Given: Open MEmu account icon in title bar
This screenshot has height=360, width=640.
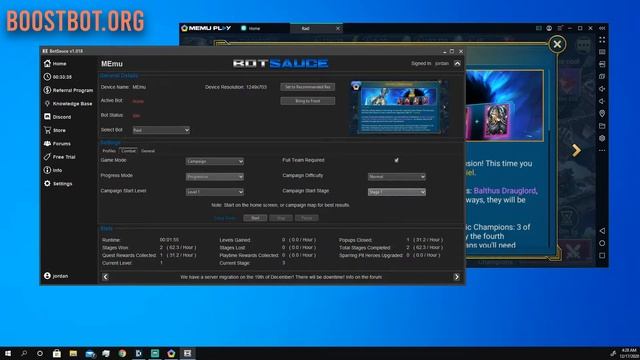Looking at the screenshot, I should click(x=549, y=28).
